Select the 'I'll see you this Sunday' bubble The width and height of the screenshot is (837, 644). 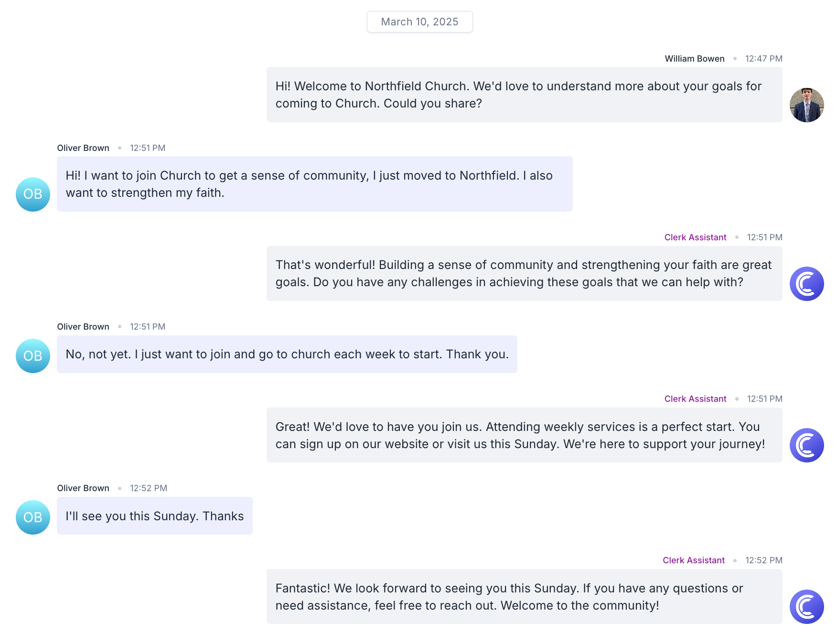pos(154,516)
